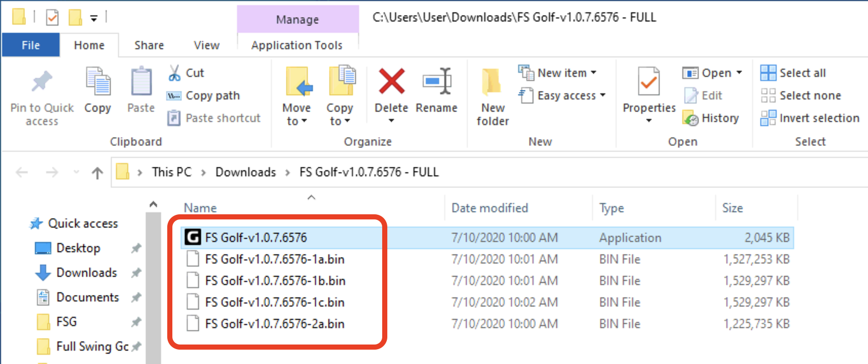868x364 pixels.
Task: Click the Select none icon
Action: click(x=768, y=95)
